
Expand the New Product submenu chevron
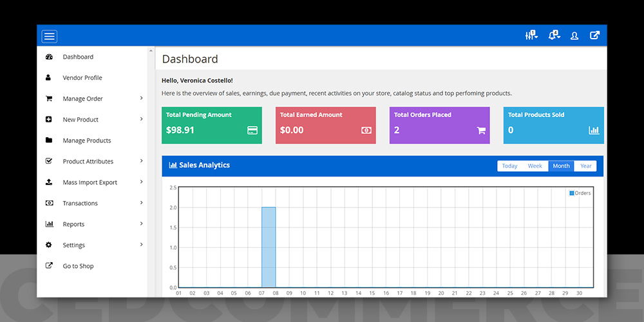pos(141,119)
